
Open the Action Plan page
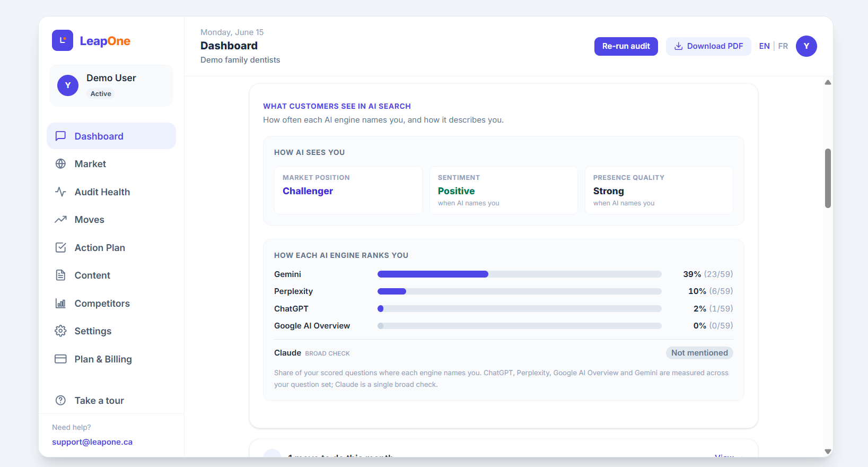111,247
